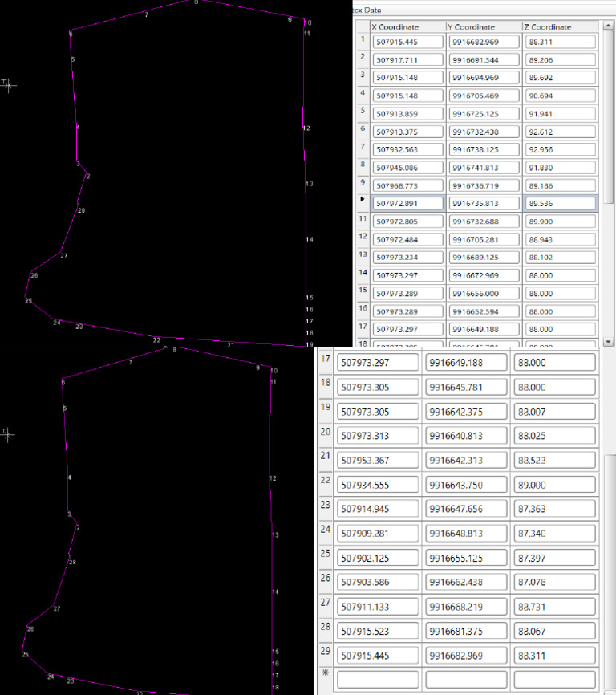Screen dimensions: 616x695
Task: Click the Y value 9916652.594
Action: point(484,311)
